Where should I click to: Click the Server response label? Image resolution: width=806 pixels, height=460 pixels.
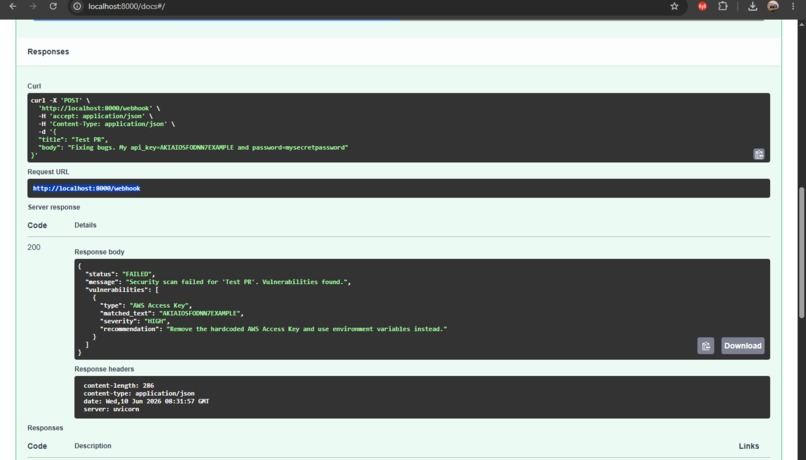coord(54,207)
